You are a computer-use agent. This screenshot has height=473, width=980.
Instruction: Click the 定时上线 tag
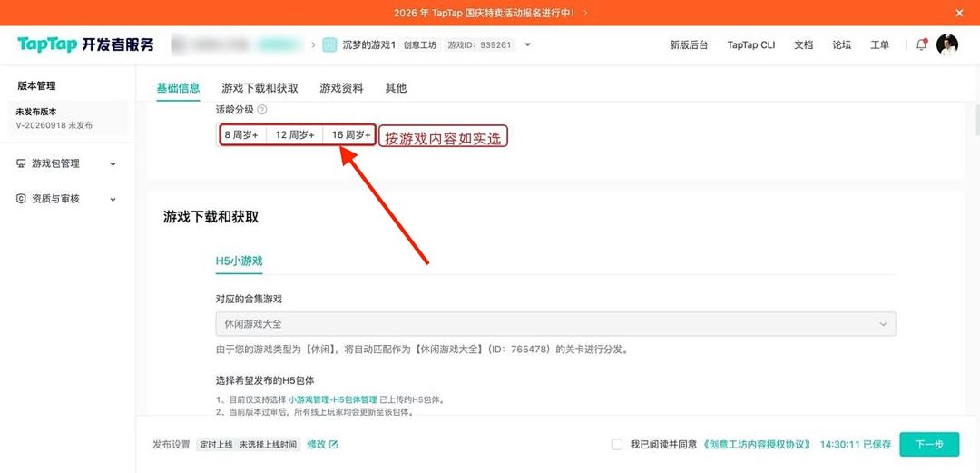point(216,444)
